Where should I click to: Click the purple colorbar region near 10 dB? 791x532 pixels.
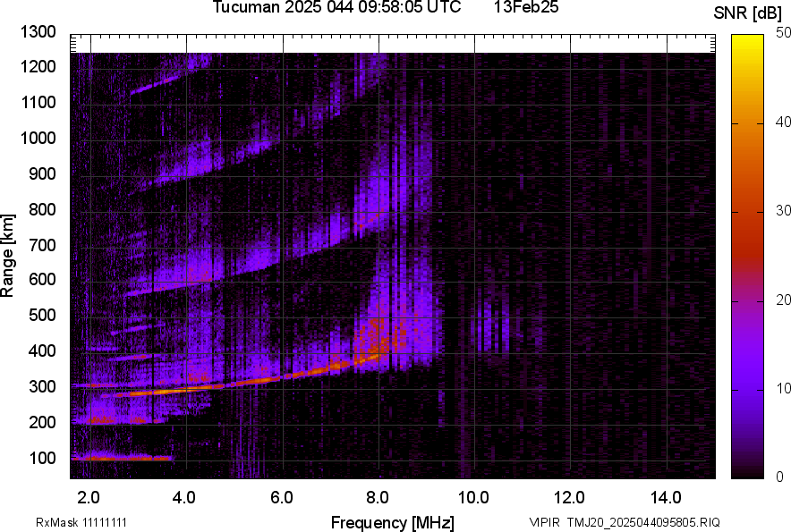(748, 388)
